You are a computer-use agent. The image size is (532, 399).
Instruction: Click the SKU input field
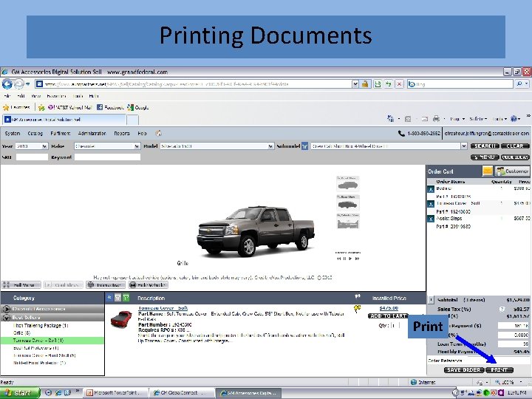pos(32,157)
